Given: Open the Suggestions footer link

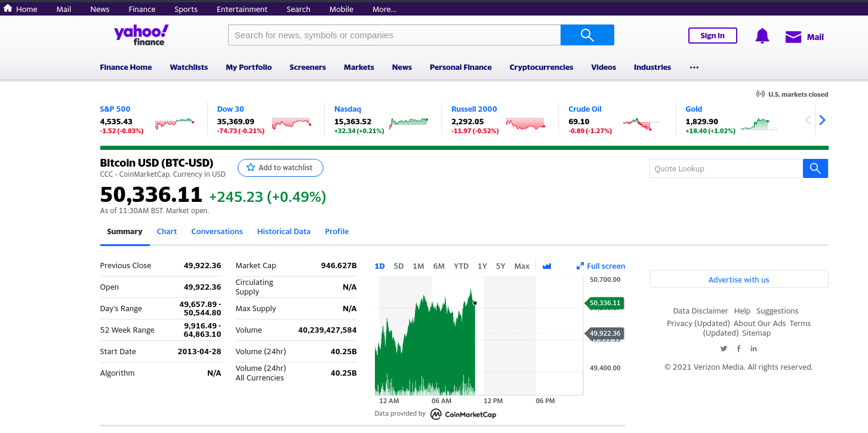Looking at the screenshot, I should (777, 311).
